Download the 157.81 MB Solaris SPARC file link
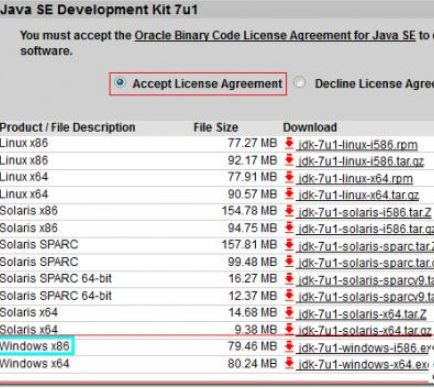Viewport: 434px width, 389px height. [366, 246]
